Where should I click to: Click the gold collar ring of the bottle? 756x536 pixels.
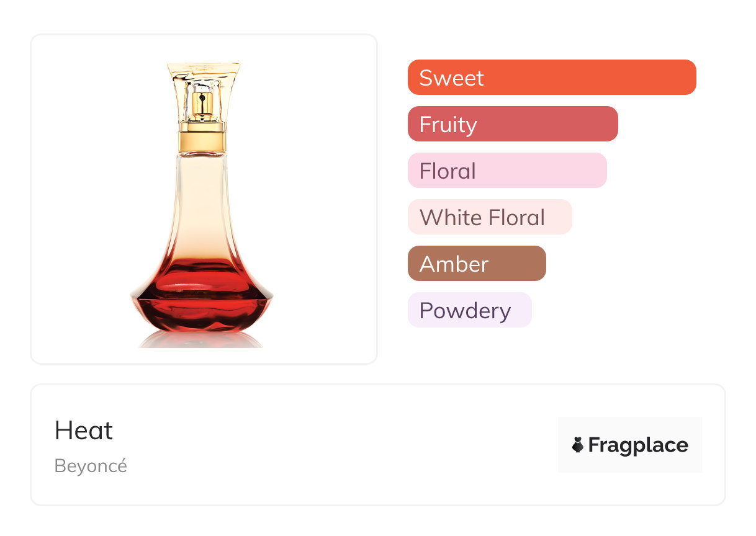pos(202,137)
